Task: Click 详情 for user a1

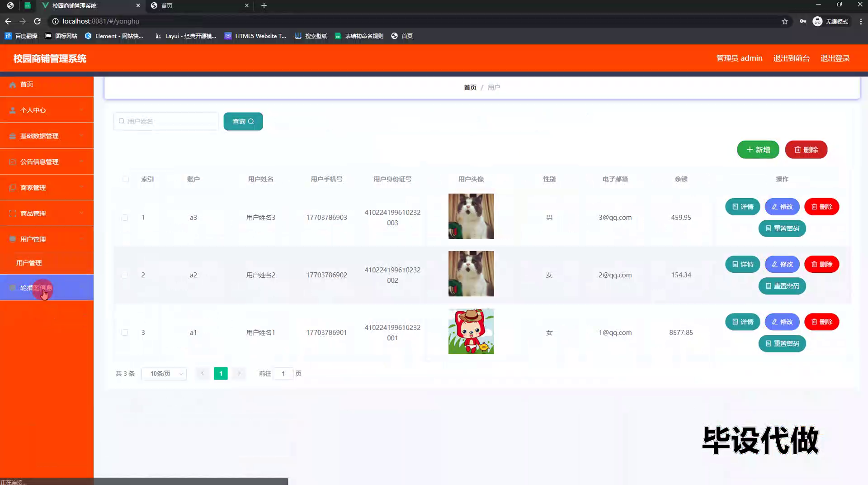Action: click(743, 322)
